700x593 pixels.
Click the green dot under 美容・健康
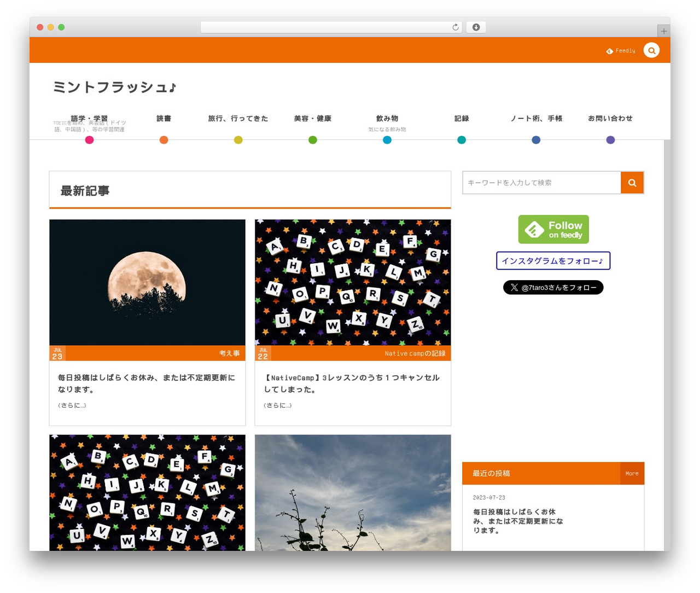[x=313, y=140]
